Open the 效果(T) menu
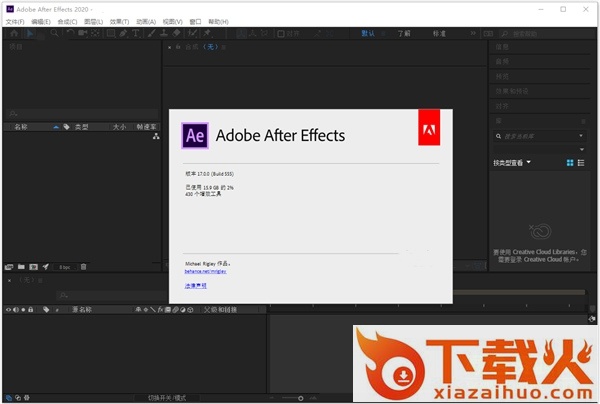This screenshot has width=600, height=404. pyautogui.click(x=119, y=22)
